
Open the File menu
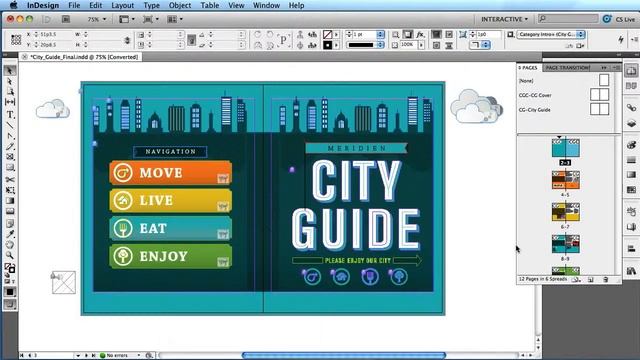pos(74,5)
